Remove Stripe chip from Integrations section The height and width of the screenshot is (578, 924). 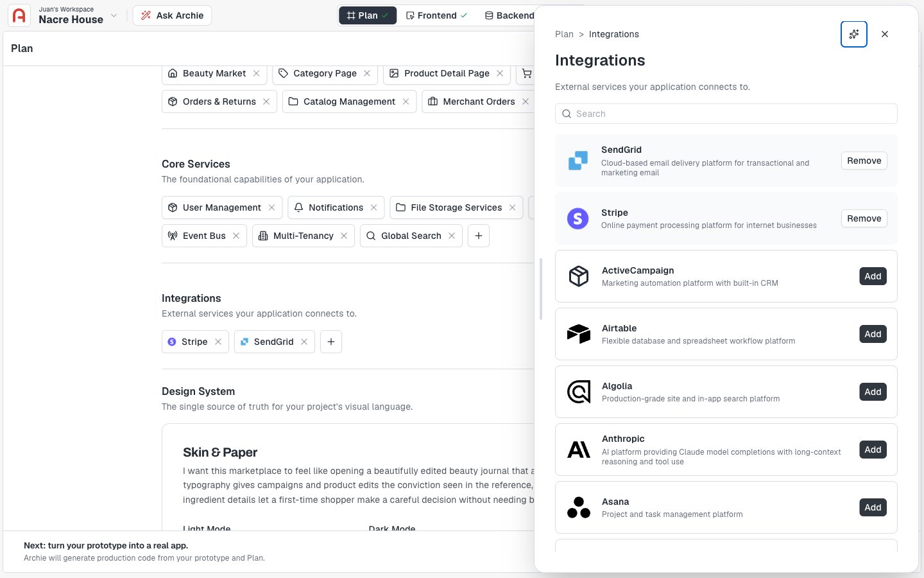(218, 342)
